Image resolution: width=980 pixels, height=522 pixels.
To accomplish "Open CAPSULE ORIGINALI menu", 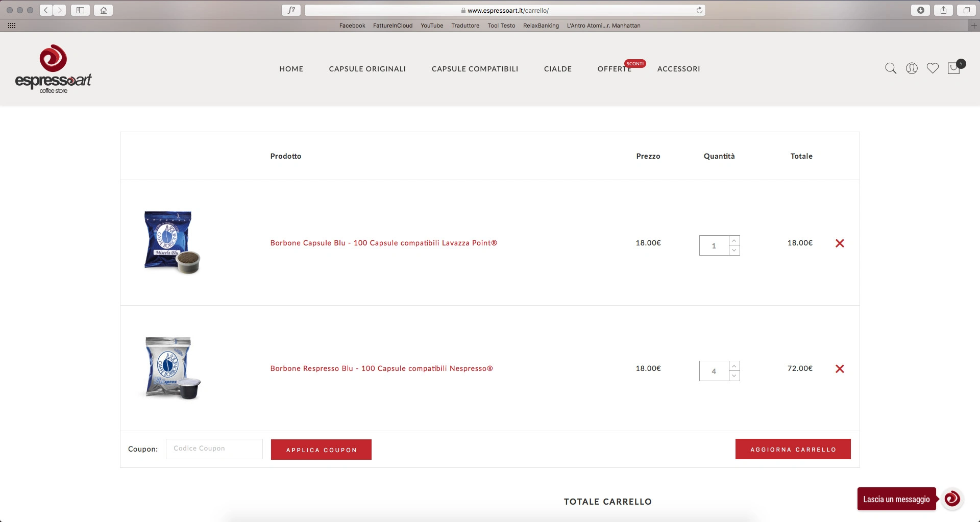I will tap(367, 69).
